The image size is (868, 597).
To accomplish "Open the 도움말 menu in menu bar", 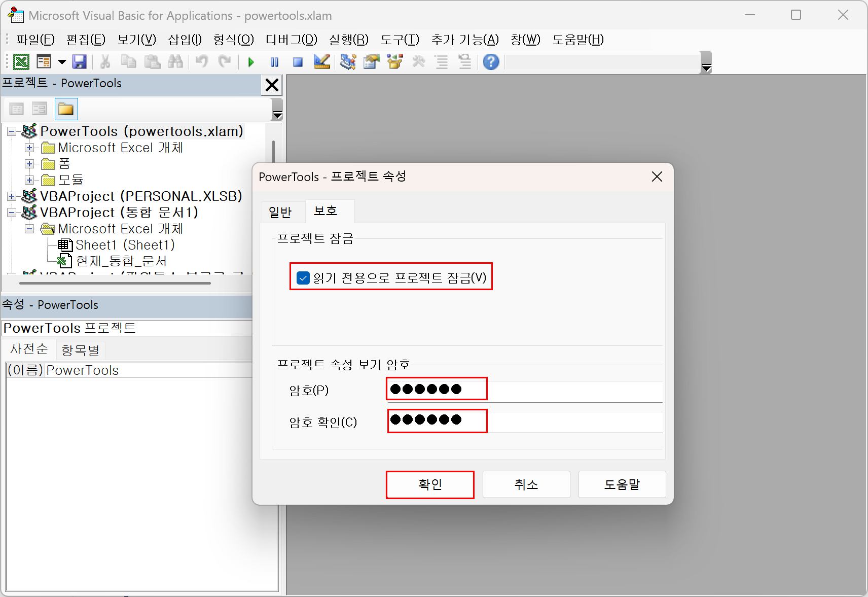I will (578, 40).
